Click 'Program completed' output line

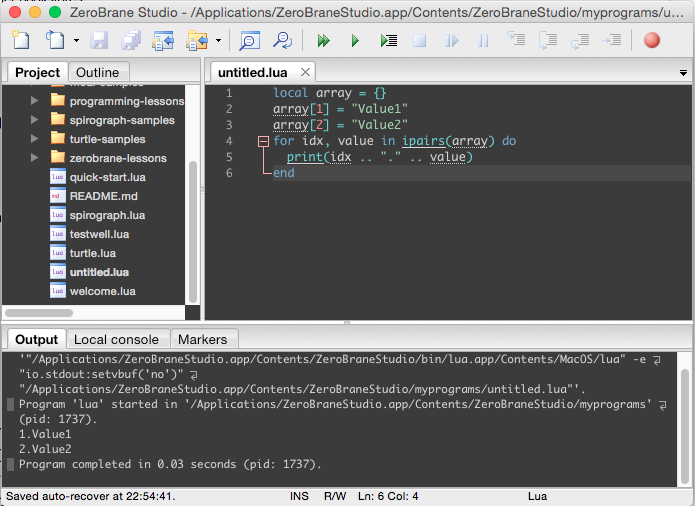click(x=170, y=464)
